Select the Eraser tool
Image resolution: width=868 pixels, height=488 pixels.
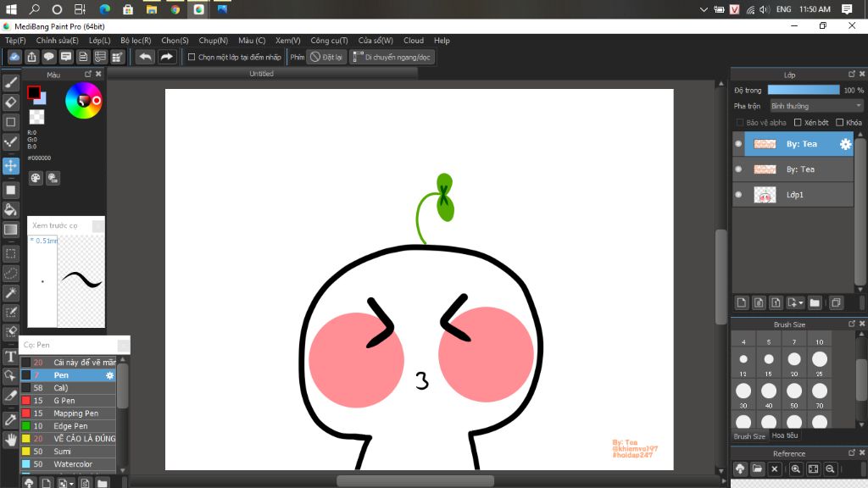(10, 103)
